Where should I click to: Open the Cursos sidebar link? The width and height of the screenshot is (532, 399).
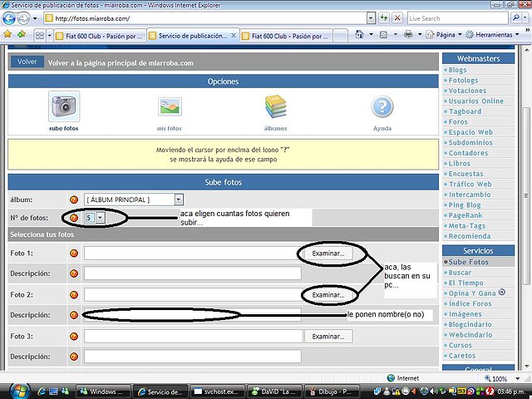(x=460, y=346)
